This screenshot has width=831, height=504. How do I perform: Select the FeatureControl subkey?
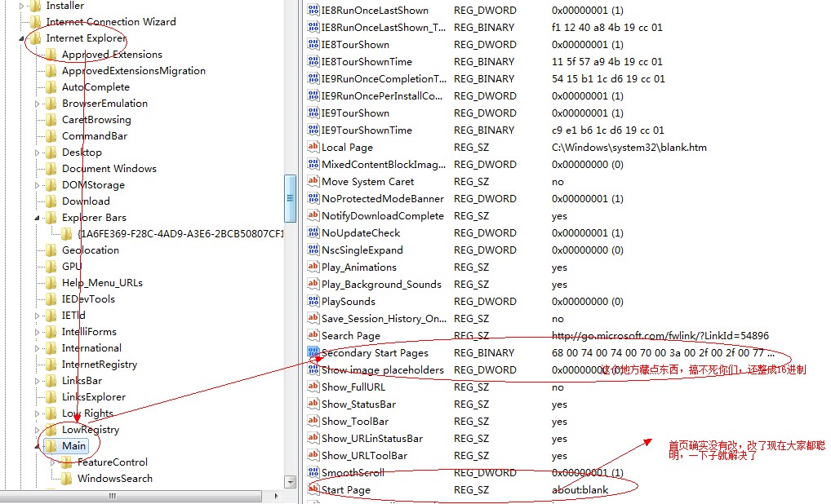pos(112,462)
